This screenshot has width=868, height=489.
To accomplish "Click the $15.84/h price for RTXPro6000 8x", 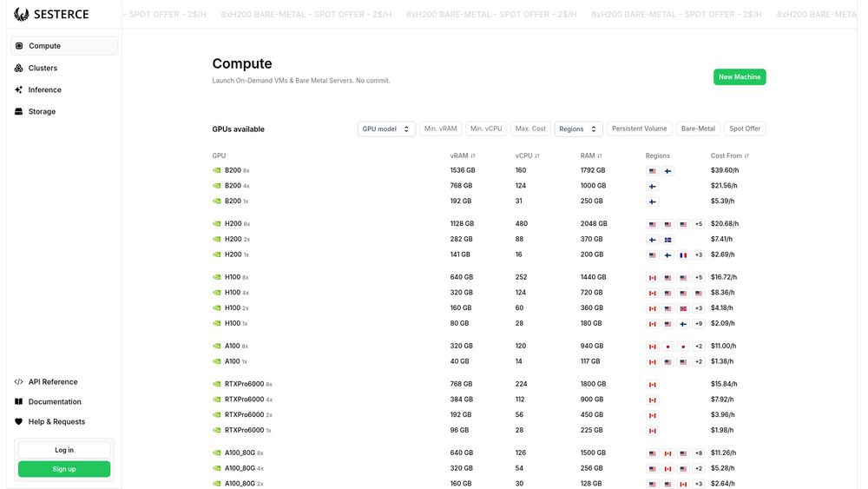I will (x=724, y=384).
